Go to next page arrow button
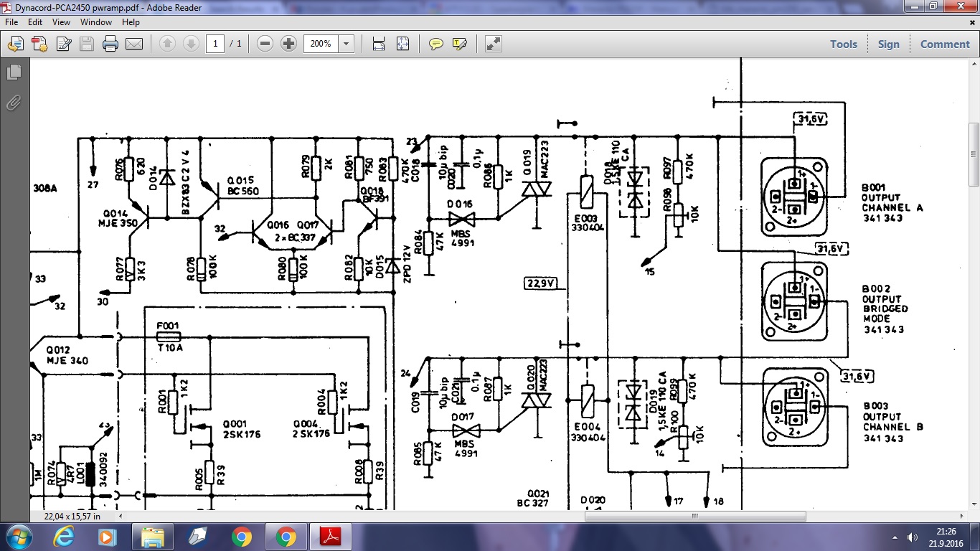Viewport: 980px width, 551px height. tap(191, 44)
